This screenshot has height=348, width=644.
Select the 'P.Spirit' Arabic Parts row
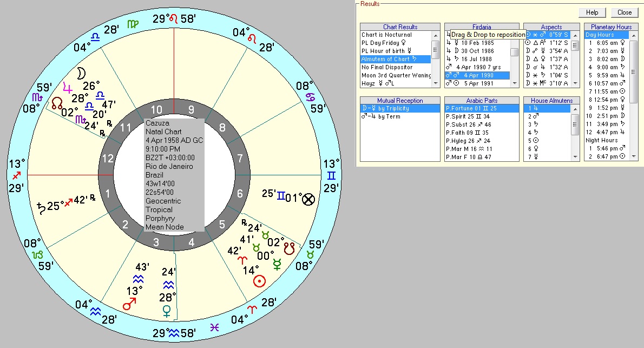(x=482, y=117)
